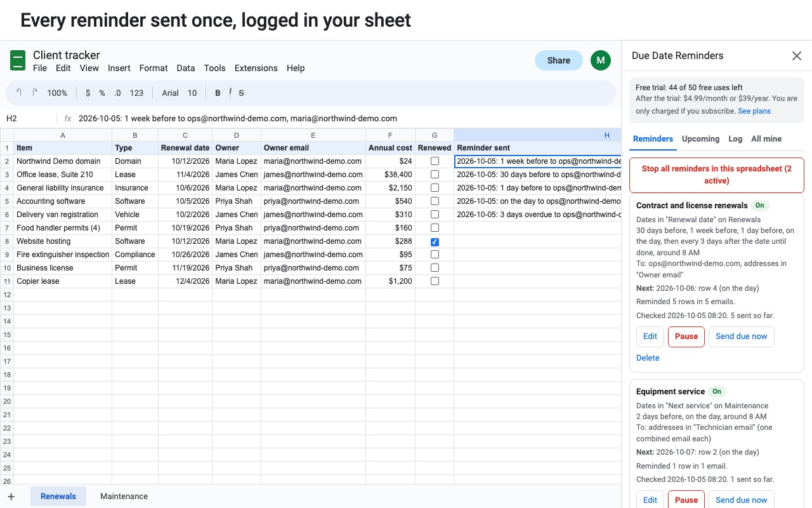
Task: Open the All mine tab
Action: coord(766,138)
